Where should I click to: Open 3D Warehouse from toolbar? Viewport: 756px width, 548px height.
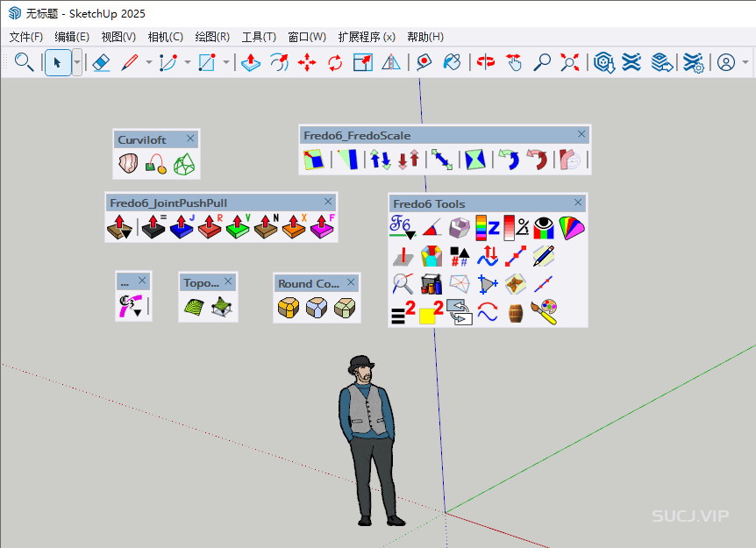pyautogui.click(x=603, y=62)
